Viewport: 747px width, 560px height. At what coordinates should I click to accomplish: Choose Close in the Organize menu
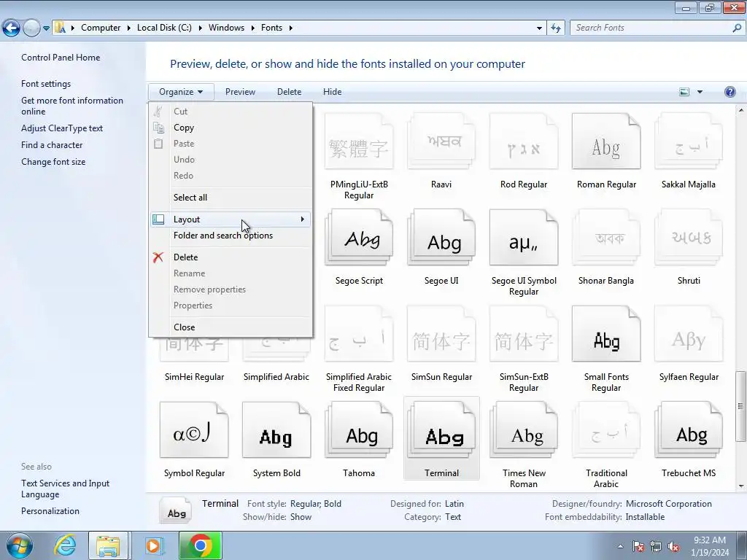click(231, 327)
